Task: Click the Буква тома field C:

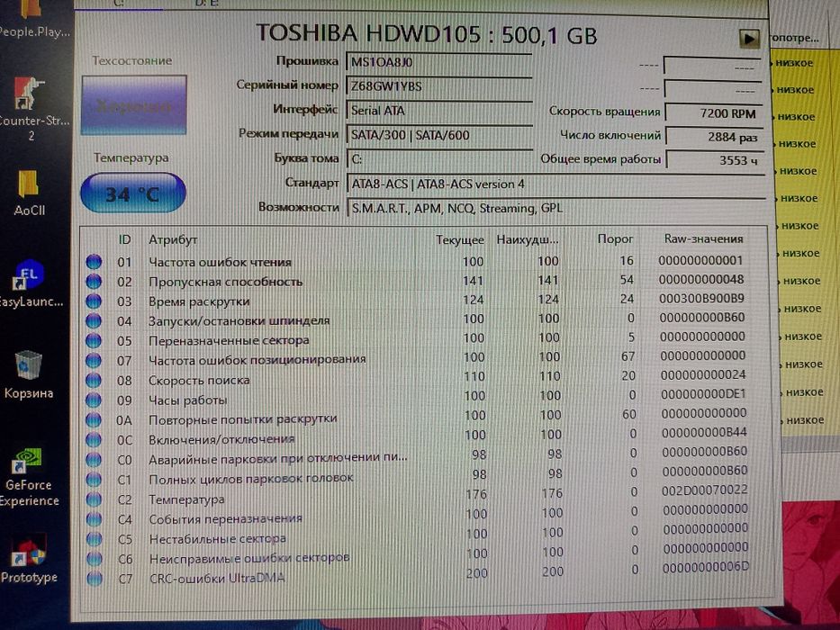Action: (x=439, y=158)
